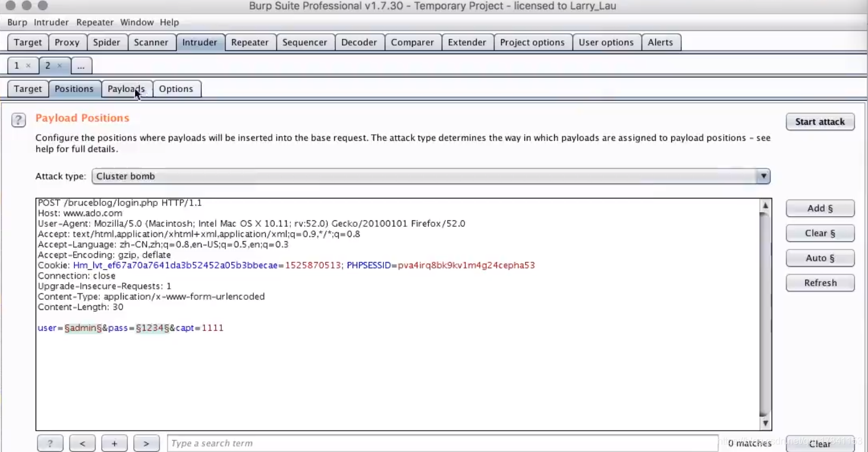The width and height of the screenshot is (868, 452).
Task: Open the Alerts tab
Action: click(661, 43)
